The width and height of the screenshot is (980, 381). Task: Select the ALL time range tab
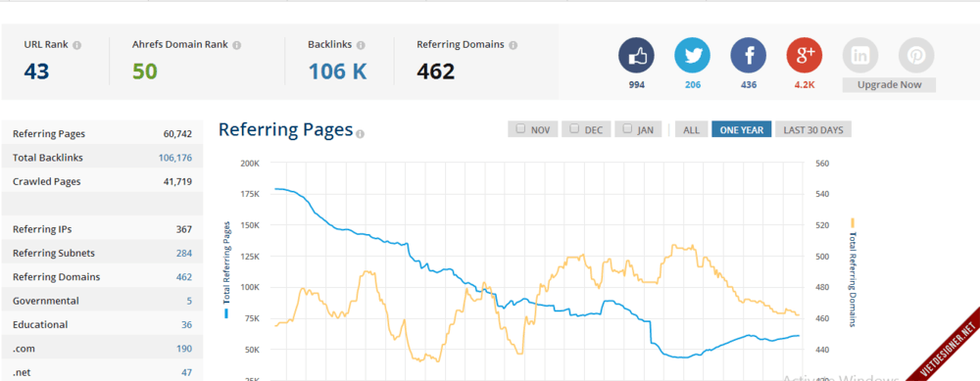point(691,129)
